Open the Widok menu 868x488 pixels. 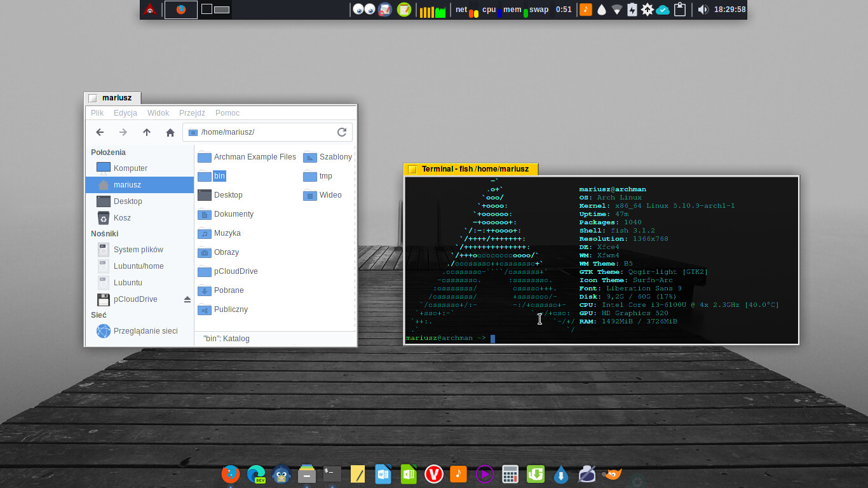tap(158, 113)
